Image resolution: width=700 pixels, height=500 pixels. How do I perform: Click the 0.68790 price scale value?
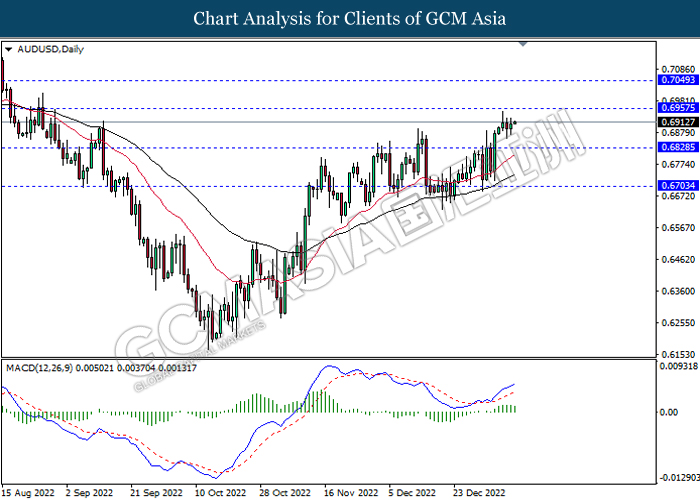[678, 133]
